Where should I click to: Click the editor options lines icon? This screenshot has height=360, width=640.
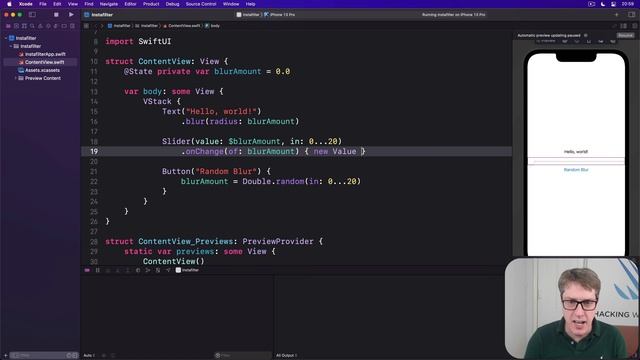[624, 26]
